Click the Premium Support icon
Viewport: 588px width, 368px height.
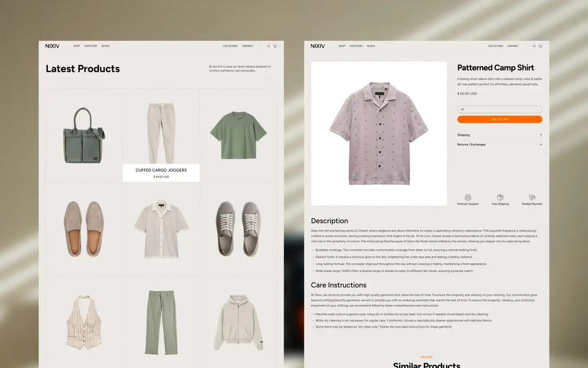pyautogui.click(x=468, y=197)
